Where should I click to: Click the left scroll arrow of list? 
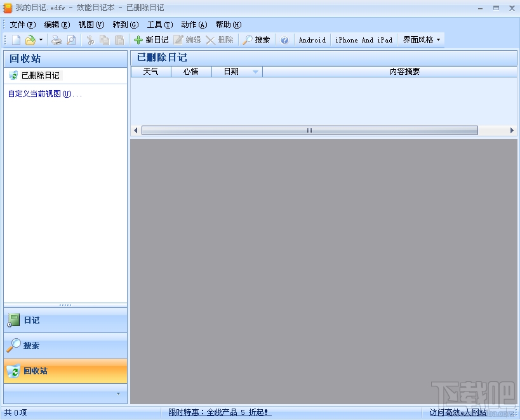135,131
